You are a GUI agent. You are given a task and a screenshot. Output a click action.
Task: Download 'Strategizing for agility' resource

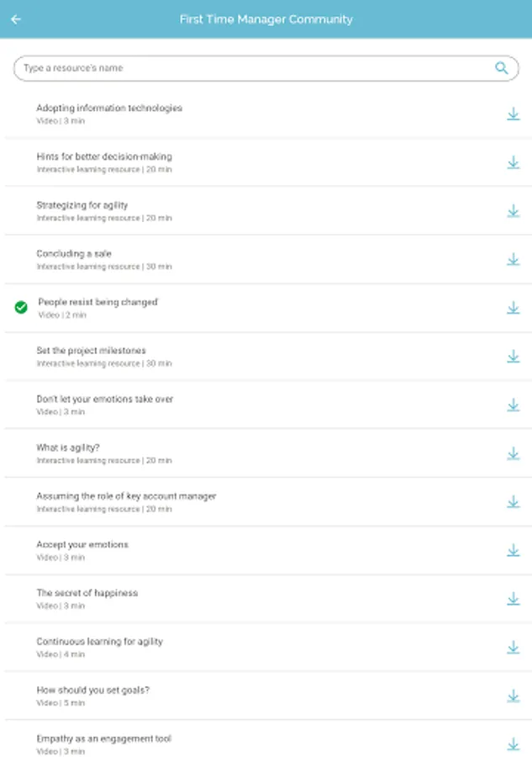(514, 211)
